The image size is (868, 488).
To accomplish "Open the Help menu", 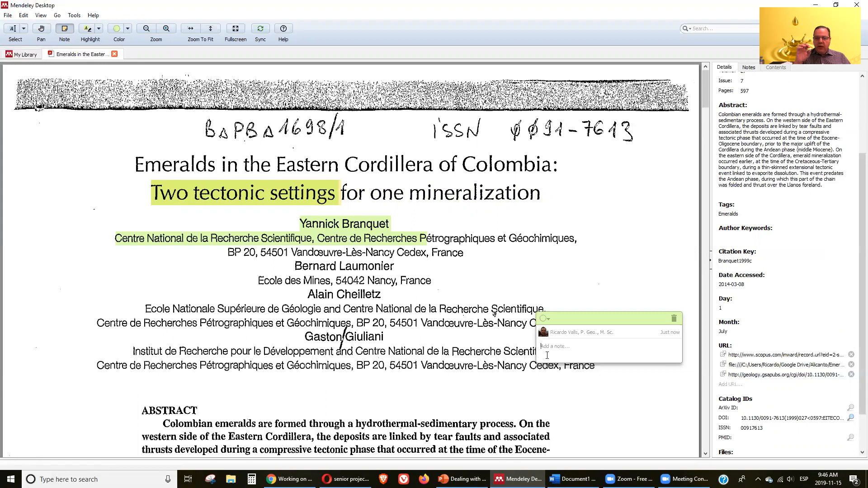I will tap(93, 15).
